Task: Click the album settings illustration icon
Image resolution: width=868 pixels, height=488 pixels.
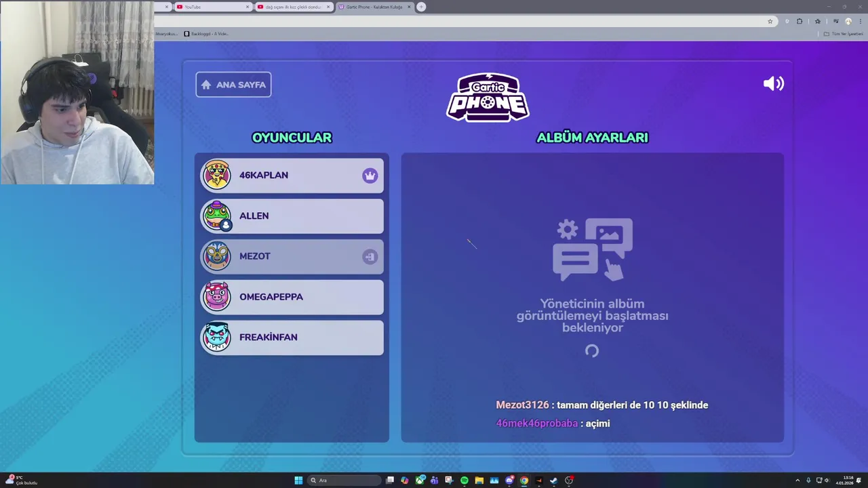Action: (x=592, y=249)
